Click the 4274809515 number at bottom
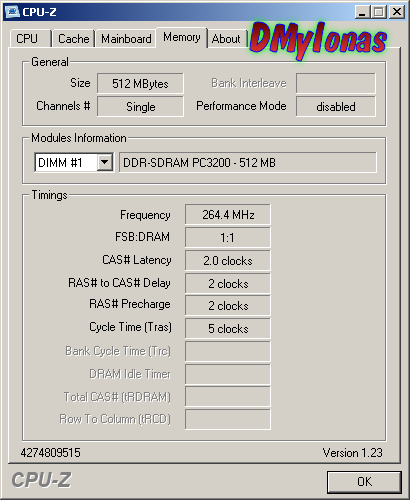The image size is (410, 500). pos(50,453)
